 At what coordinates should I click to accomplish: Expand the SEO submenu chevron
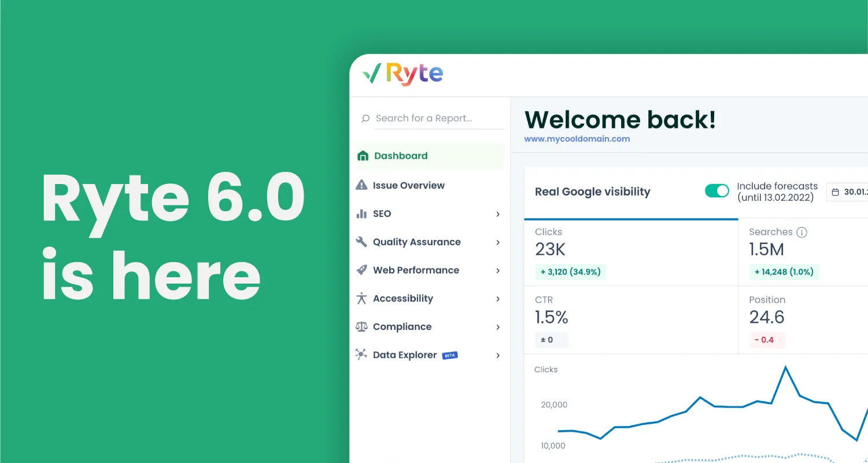coord(498,214)
